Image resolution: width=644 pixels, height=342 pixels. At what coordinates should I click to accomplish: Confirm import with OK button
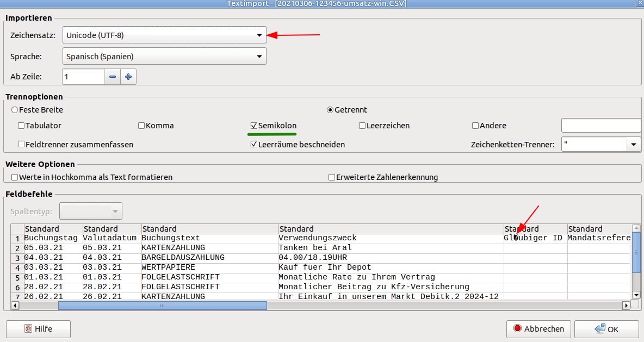(x=606, y=329)
